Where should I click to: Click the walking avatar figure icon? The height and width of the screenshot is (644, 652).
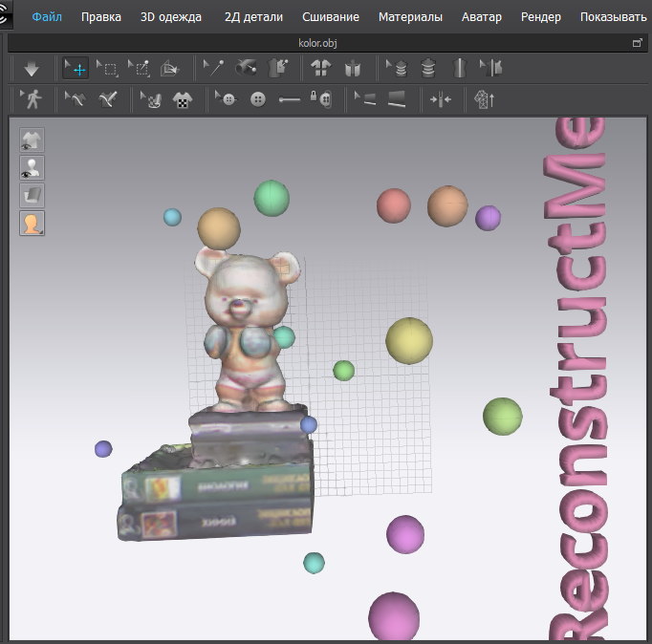[x=33, y=99]
